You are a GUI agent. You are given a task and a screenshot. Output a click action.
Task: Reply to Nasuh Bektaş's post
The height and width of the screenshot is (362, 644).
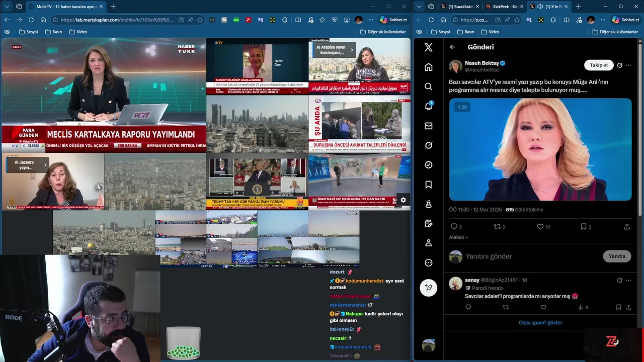(x=454, y=227)
